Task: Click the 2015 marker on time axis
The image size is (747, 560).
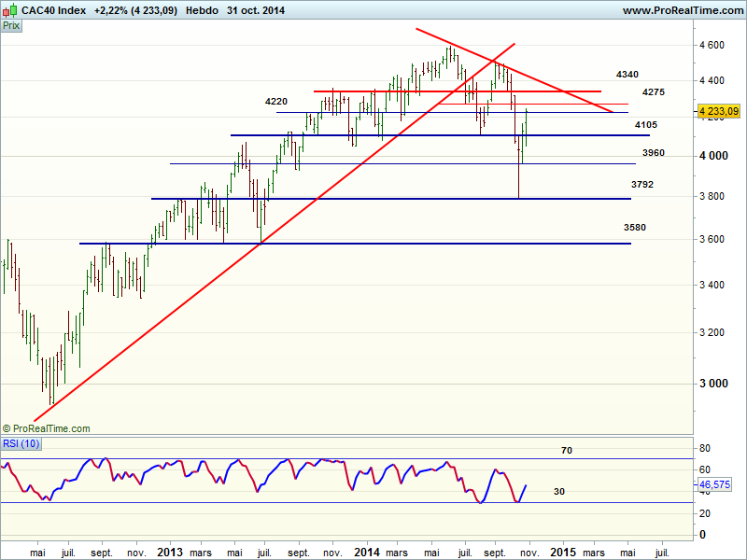Action: [562, 552]
